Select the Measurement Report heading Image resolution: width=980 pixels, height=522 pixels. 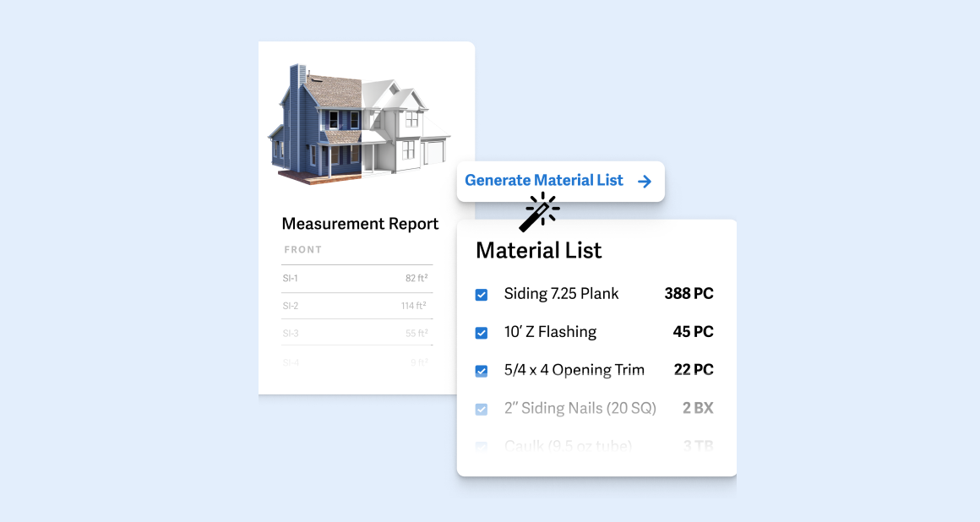pos(360,223)
